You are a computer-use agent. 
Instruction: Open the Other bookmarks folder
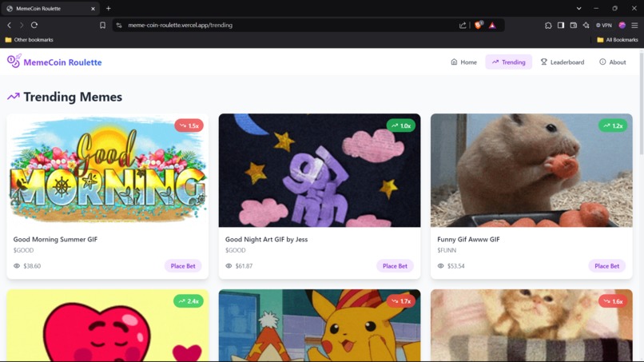[x=29, y=40]
